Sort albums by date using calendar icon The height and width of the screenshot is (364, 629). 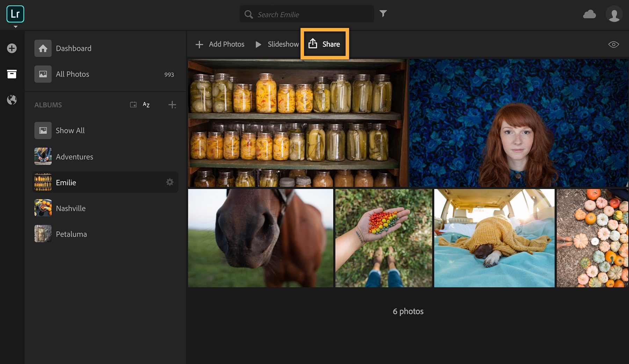(133, 104)
